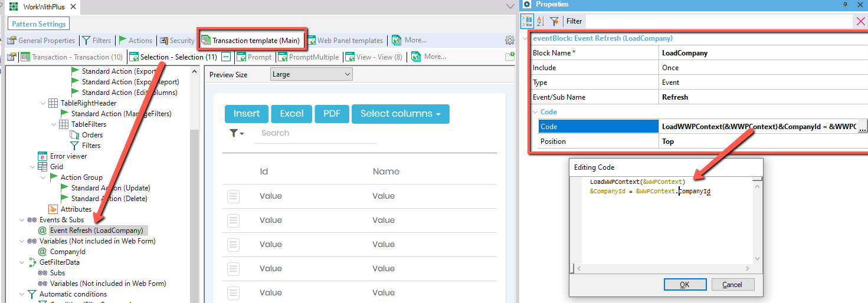Click the Id column header

point(264,172)
